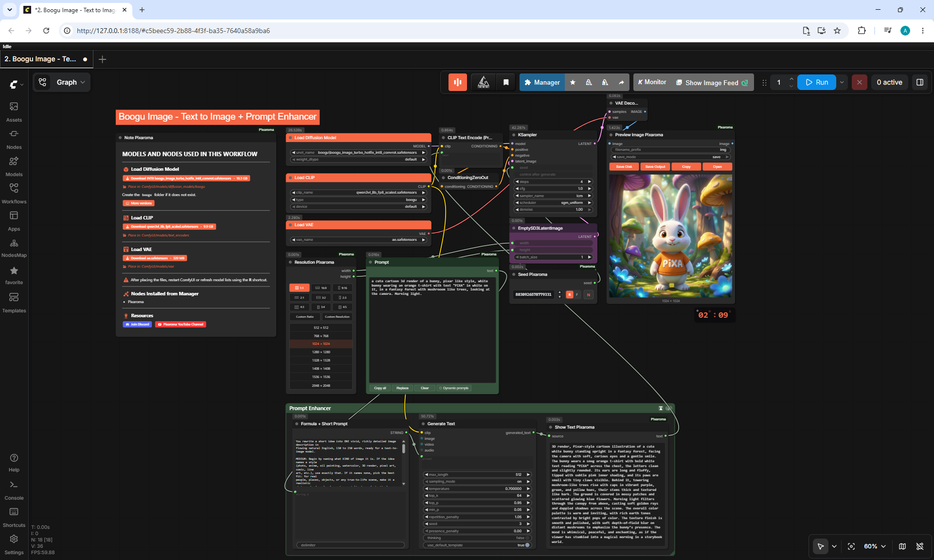Click the seed number input field

click(x=534, y=294)
